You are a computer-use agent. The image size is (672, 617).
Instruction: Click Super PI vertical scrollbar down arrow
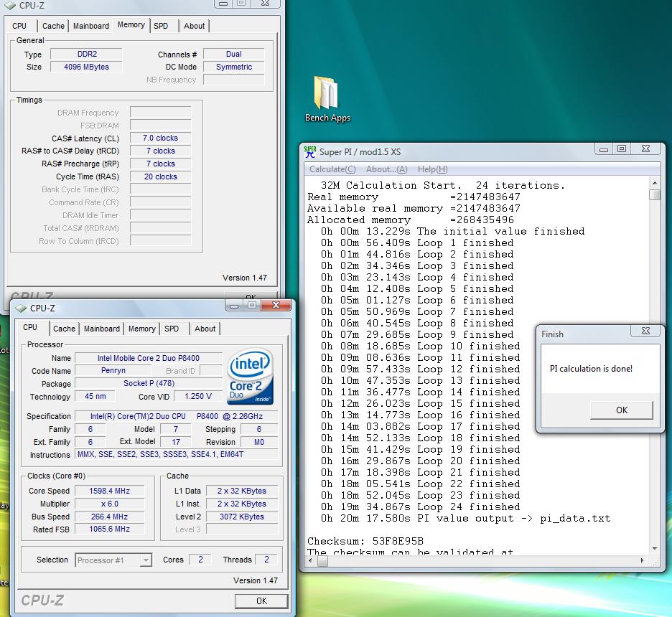pos(655,549)
